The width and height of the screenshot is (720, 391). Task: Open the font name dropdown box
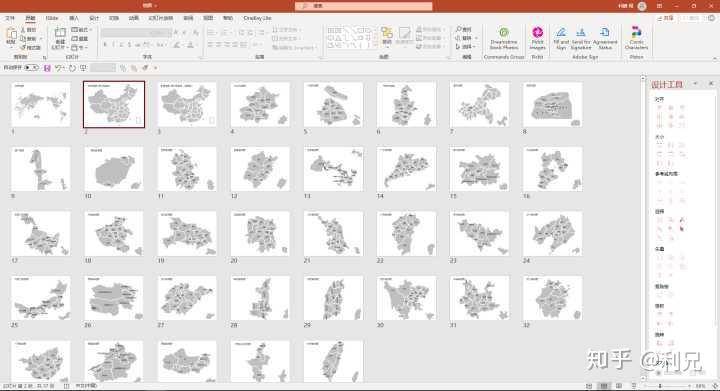136,33
